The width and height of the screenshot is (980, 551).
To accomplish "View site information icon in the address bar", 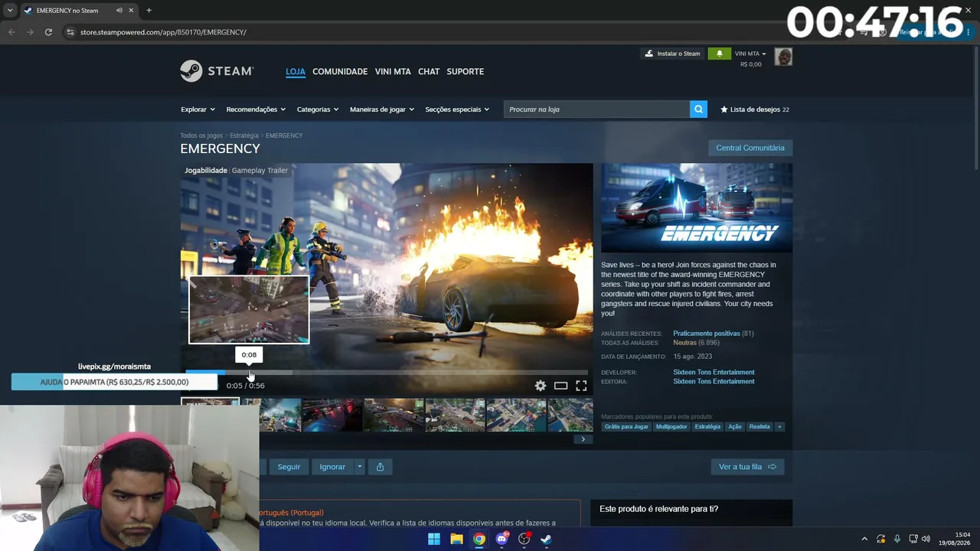I will [70, 32].
